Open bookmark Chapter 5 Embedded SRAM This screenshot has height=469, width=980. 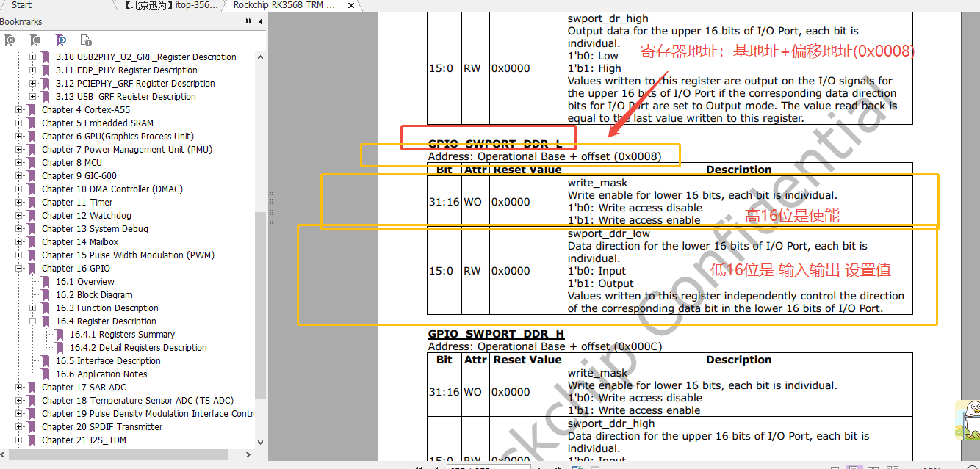pyautogui.click(x=98, y=123)
